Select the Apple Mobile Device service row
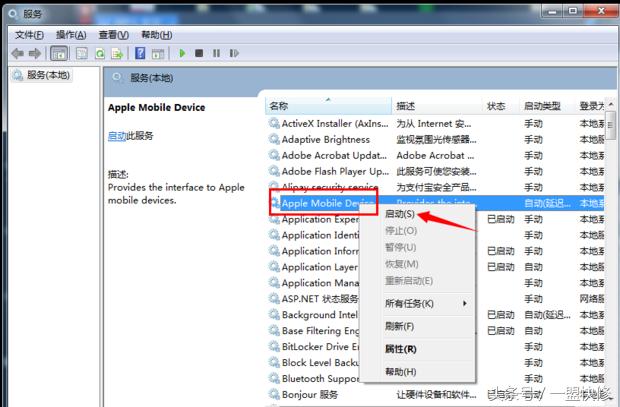The image size is (620, 407). (x=436, y=203)
